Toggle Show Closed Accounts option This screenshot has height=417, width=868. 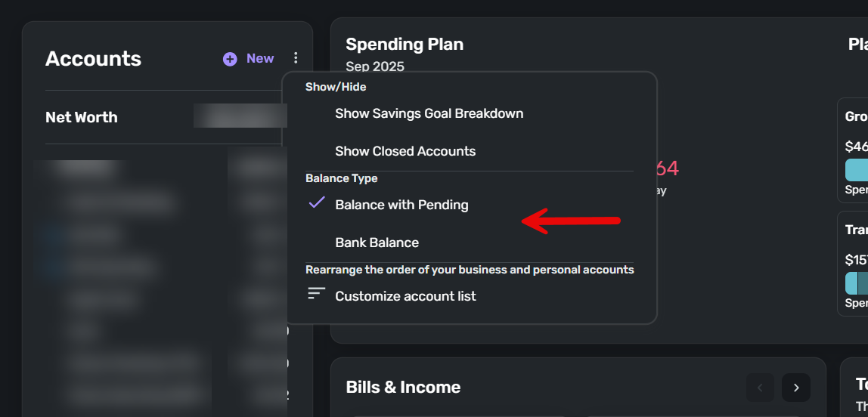[405, 151]
